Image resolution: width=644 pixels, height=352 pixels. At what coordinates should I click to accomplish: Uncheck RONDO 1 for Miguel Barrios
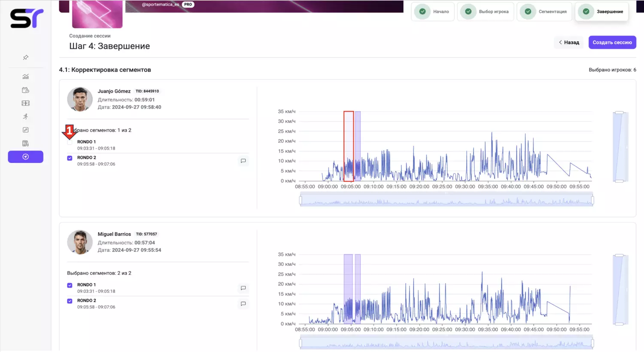(x=70, y=286)
